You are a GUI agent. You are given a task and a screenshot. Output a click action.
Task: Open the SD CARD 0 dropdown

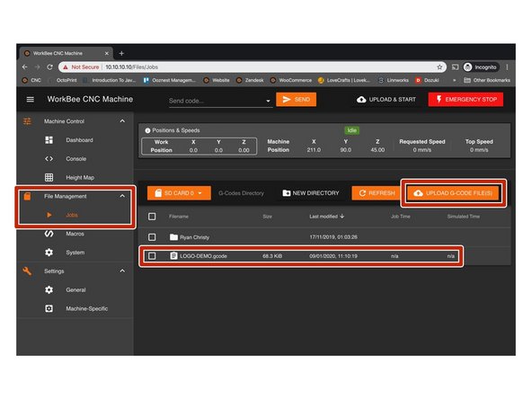[x=179, y=193]
